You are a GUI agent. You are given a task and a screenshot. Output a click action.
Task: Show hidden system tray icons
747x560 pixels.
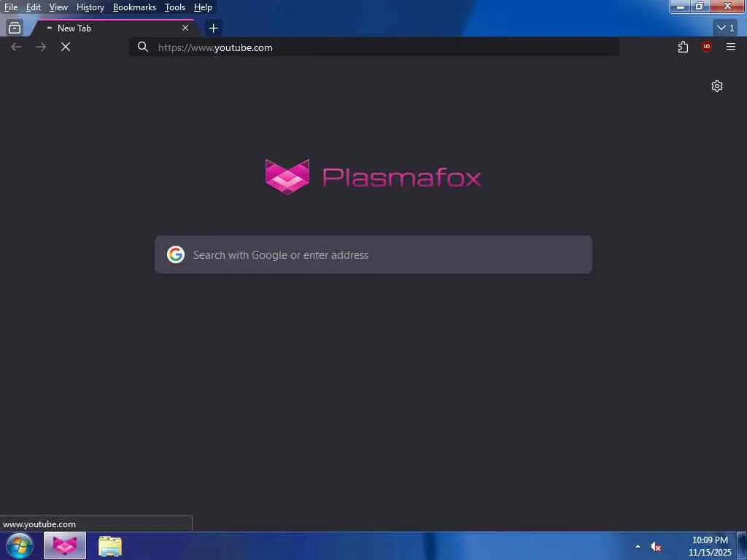[638, 546]
